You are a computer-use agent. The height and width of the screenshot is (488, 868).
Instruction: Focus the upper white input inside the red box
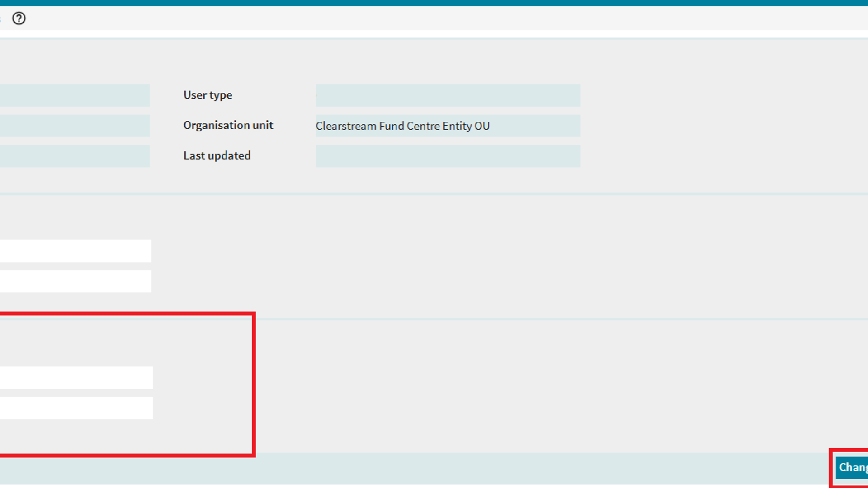pos(76,378)
